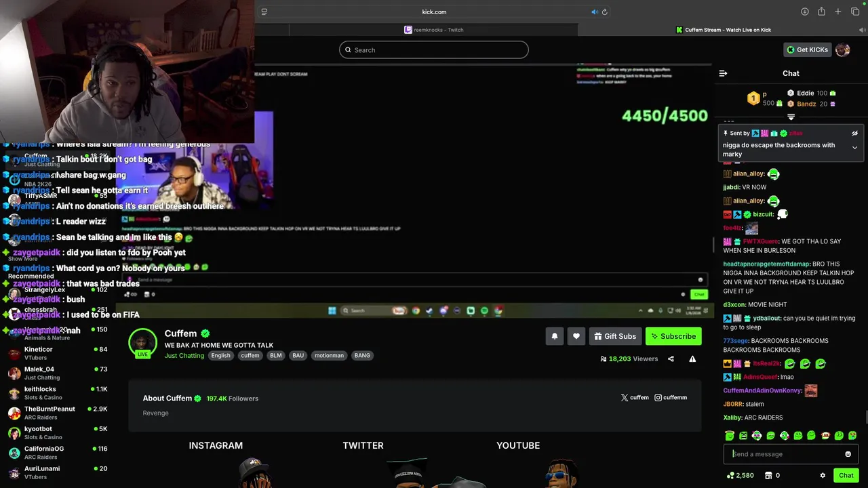Open chat settings gear icon

[x=823, y=476]
